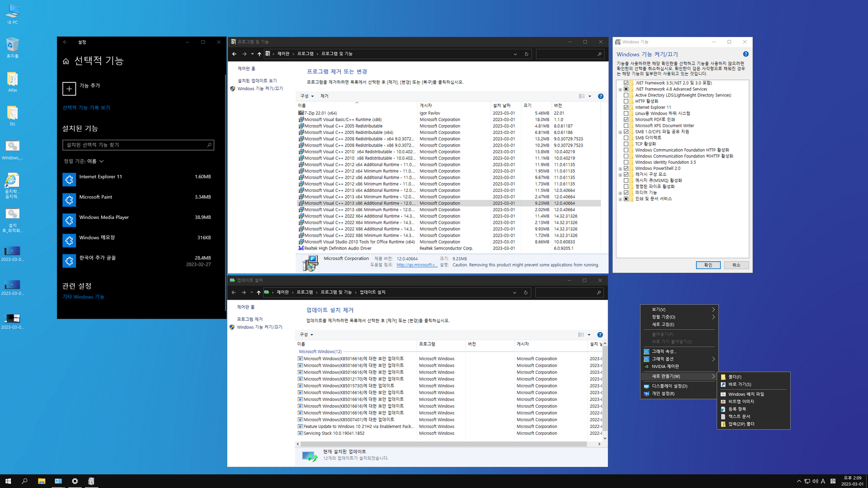Viewport: 868px width, 488px height.
Task: Click the help icon in 업데이트 설치 toolbar
Action: pos(600,335)
